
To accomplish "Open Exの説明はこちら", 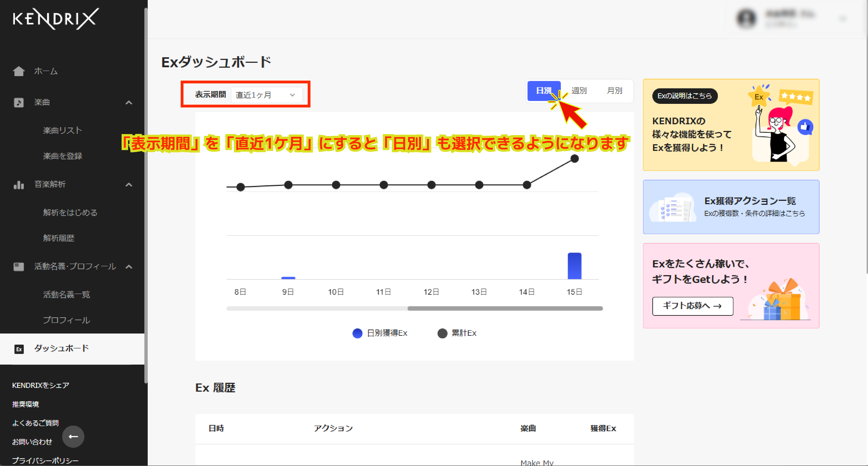I will point(685,96).
